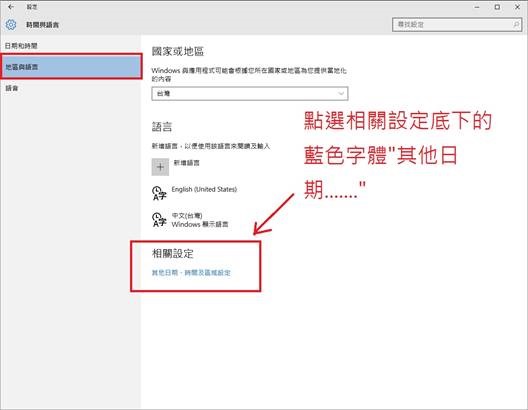Screen dimensions: 528x410
Task: Select the English (United States) language icon
Action: click(x=159, y=193)
